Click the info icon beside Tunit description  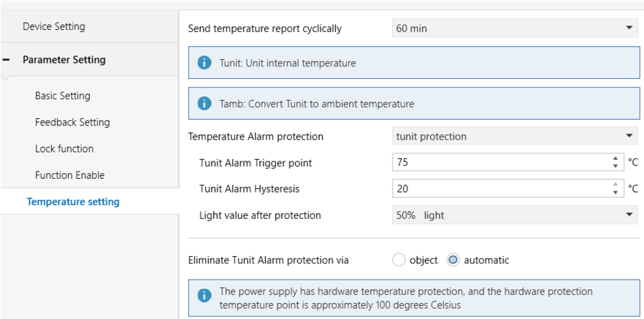204,64
